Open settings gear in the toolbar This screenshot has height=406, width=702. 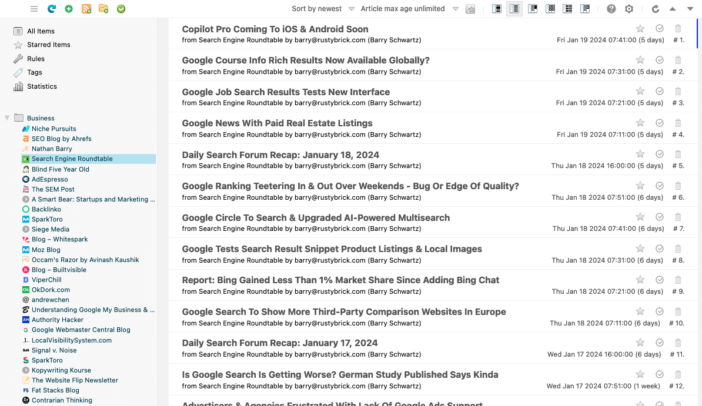[629, 9]
